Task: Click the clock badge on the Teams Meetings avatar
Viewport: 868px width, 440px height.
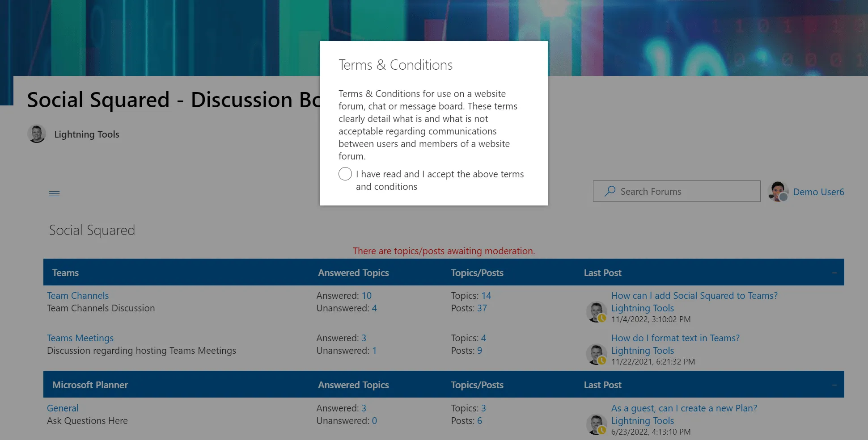Action: click(602, 360)
